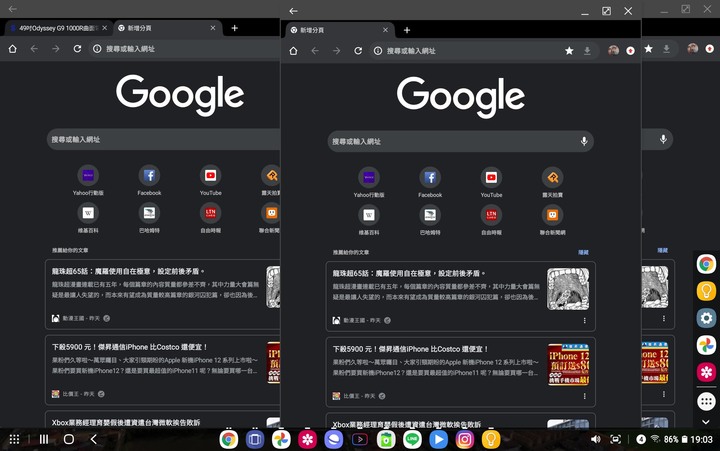Close 49吋Odyssey G9 tab in left window

[104, 28]
